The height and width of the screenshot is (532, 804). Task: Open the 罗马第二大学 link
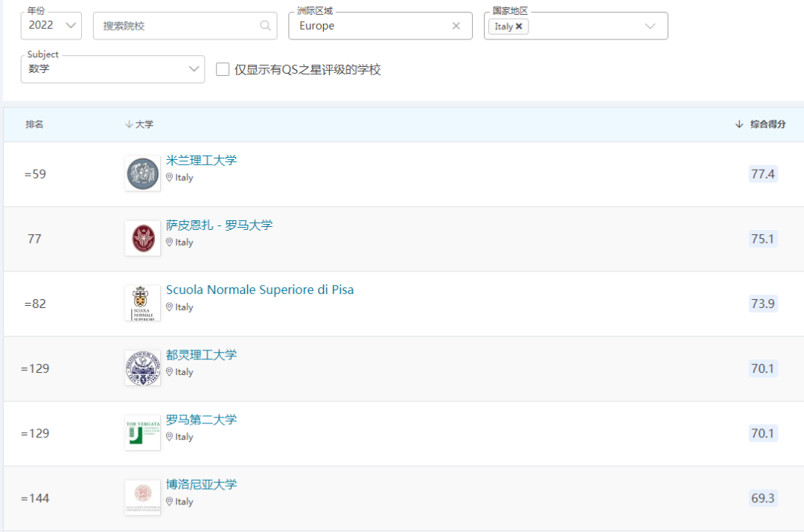click(202, 419)
